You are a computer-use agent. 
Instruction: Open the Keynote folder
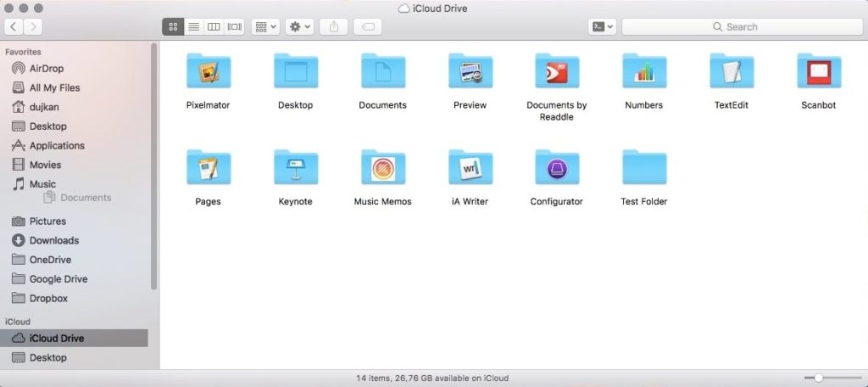click(x=296, y=167)
